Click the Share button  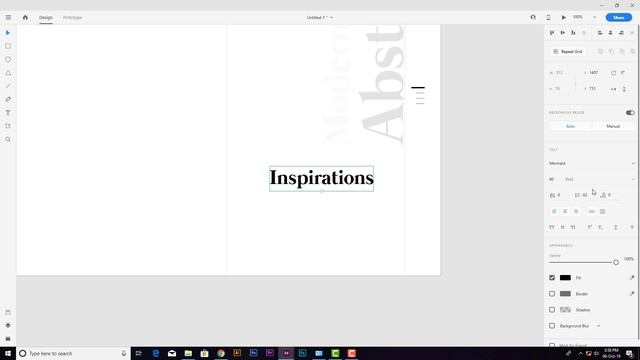619,18
